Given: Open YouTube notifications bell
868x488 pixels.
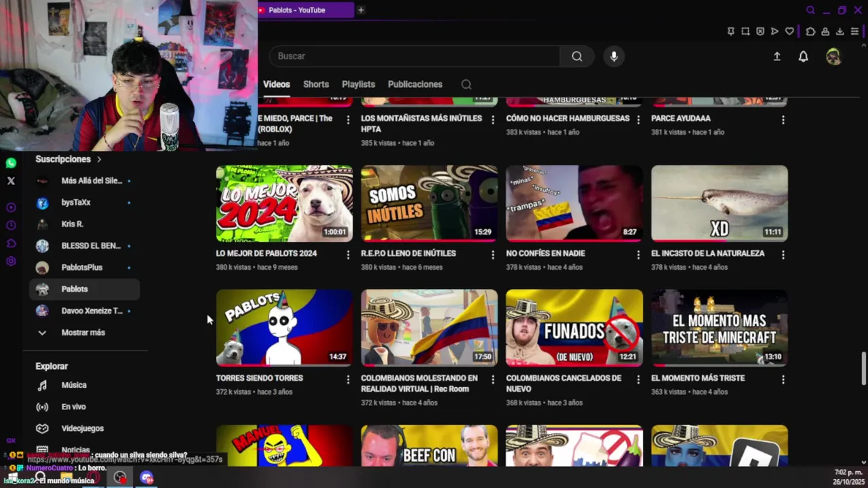Looking at the screenshot, I should (x=803, y=56).
